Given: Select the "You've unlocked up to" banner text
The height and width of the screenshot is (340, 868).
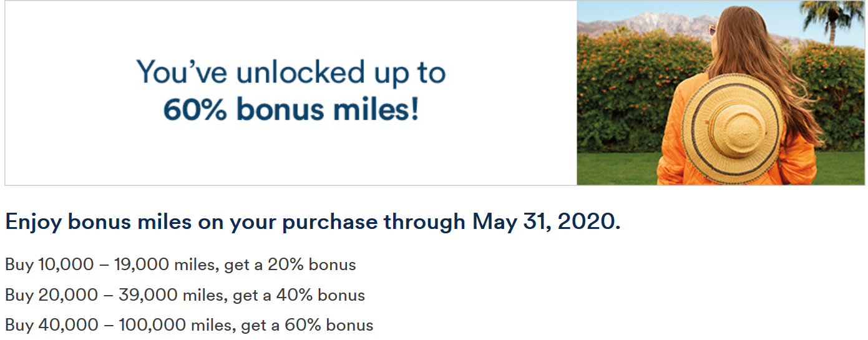Looking at the screenshot, I should pyautogui.click(x=291, y=72).
